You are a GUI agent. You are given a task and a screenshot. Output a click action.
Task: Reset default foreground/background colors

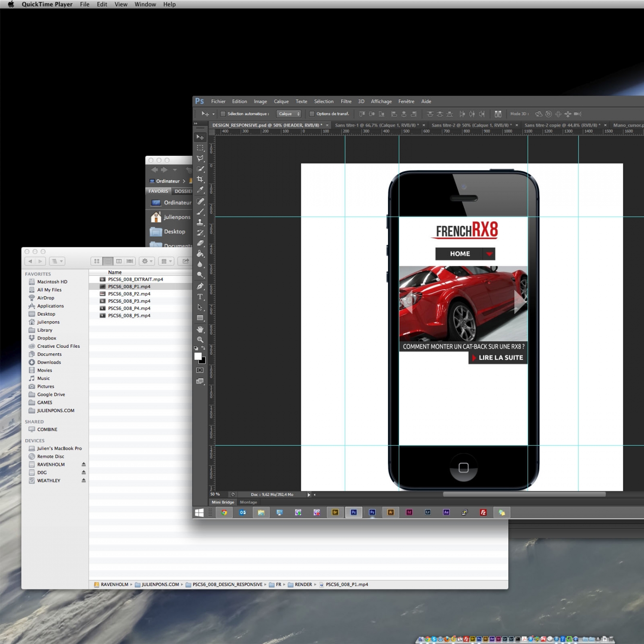[x=196, y=348]
